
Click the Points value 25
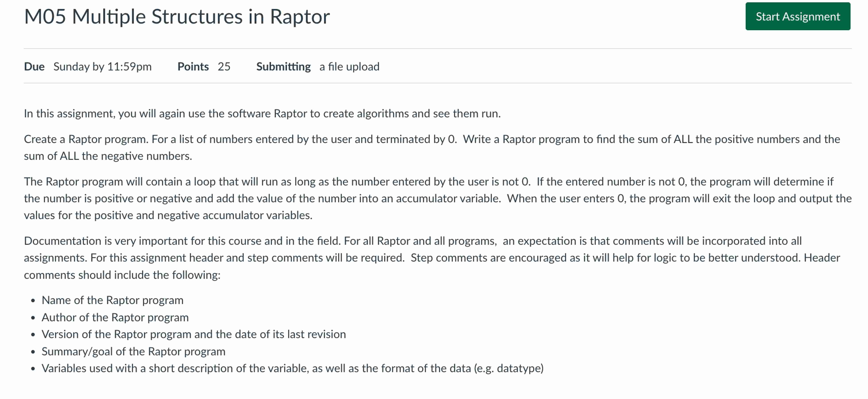pyautogui.click(x=224, y=66)
